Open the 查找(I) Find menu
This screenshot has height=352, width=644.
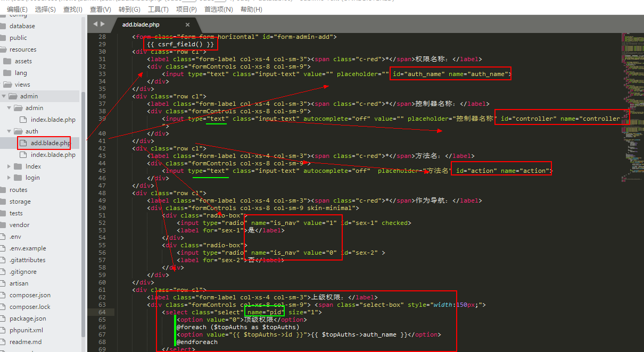pyautogui.click(x=72, y=10)
